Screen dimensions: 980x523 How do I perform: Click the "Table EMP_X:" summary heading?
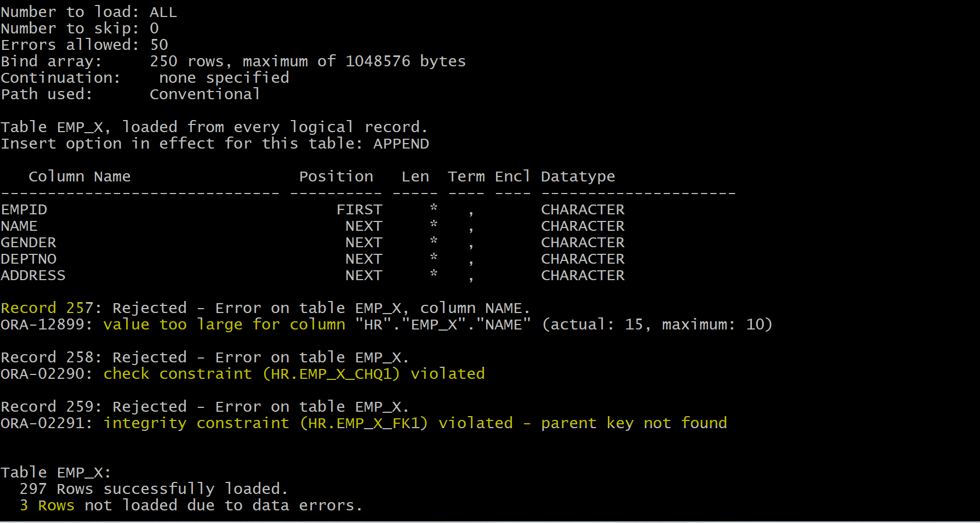click(x=56, y=473)
